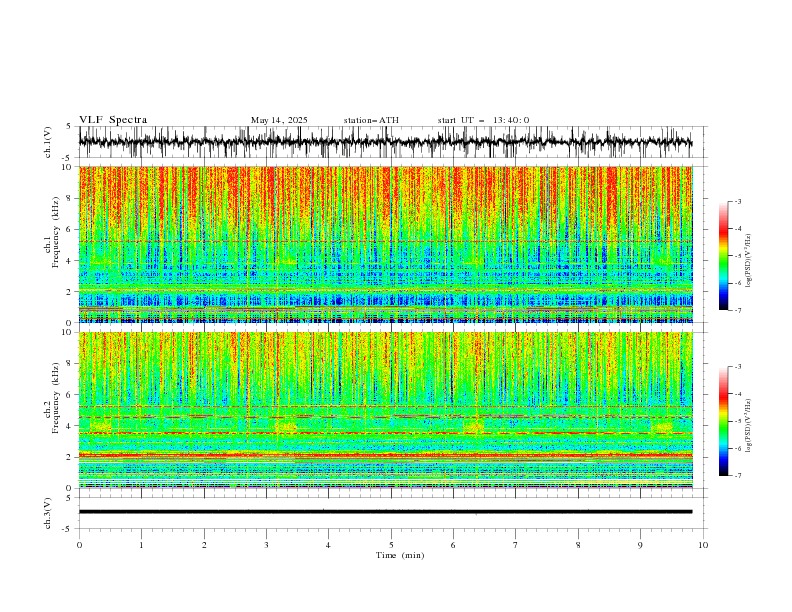Click the ch.1 voltage waveform trace
Screen dimensions: 792x612
[385, 142]
